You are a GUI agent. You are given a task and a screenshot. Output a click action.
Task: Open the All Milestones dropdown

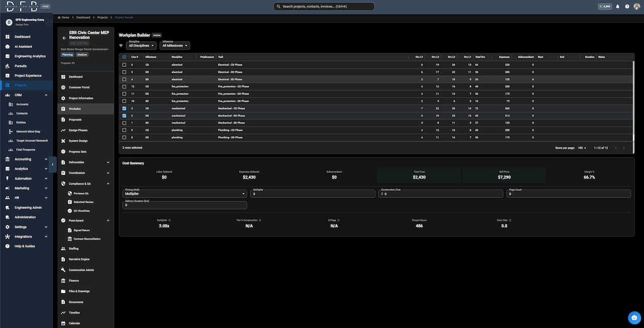click(x=175, y=46)
